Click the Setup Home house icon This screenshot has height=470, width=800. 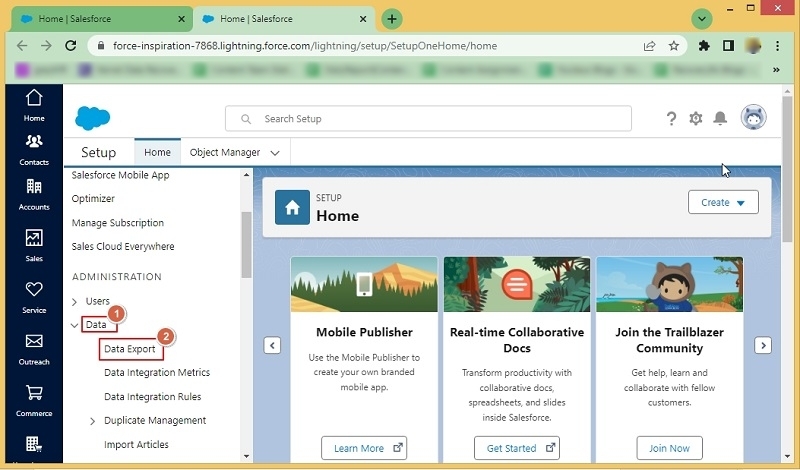coord(292,207)
